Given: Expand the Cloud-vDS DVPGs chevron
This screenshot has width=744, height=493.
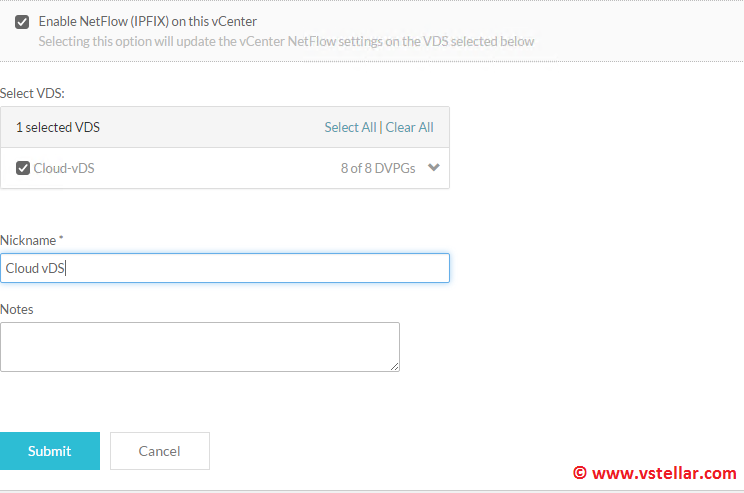Looking at the screenshot, I should pyautogui.click(x=433, y=167).
